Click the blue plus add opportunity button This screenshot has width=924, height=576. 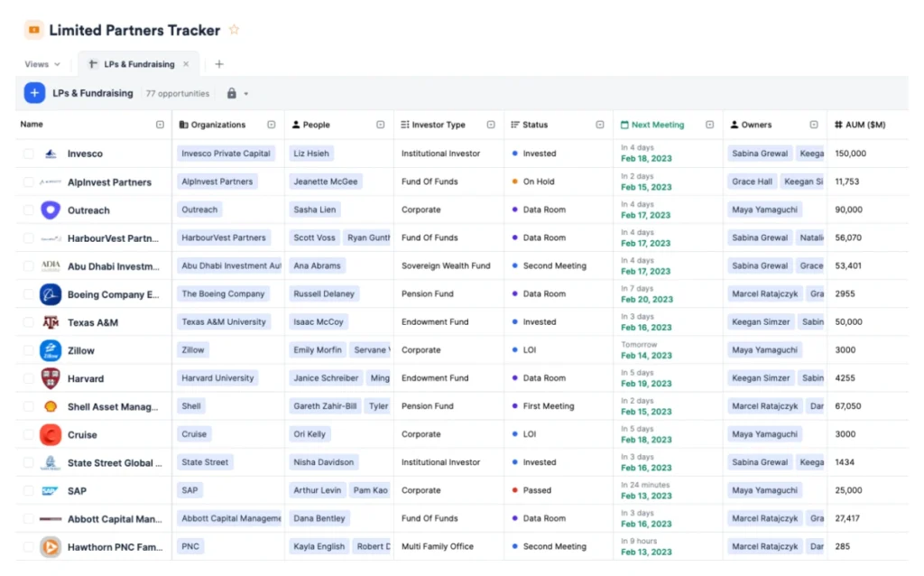[x=34, y=93]
